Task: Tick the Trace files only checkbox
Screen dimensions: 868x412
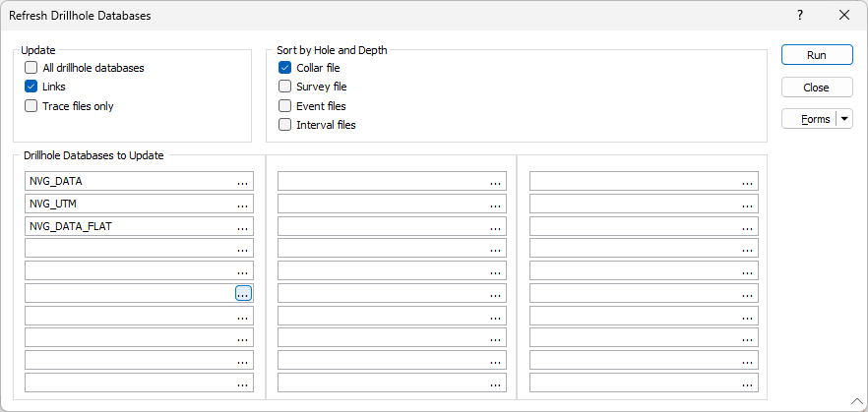Action: point(31,106)
